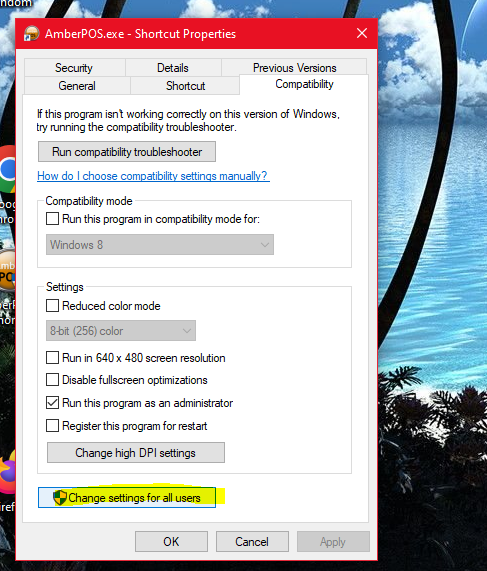
Task: Enable Run this program in compatibility mode
Action: [52, 219]
